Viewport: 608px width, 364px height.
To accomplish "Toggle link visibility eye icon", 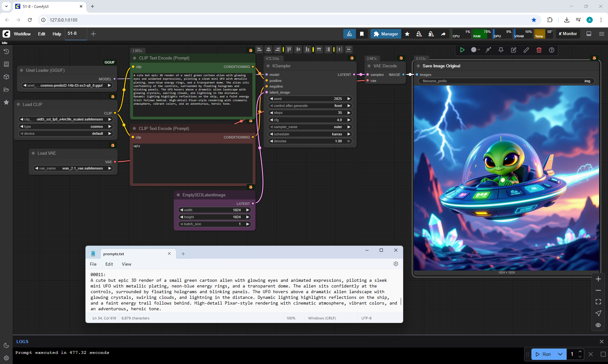I will point(598,325).
